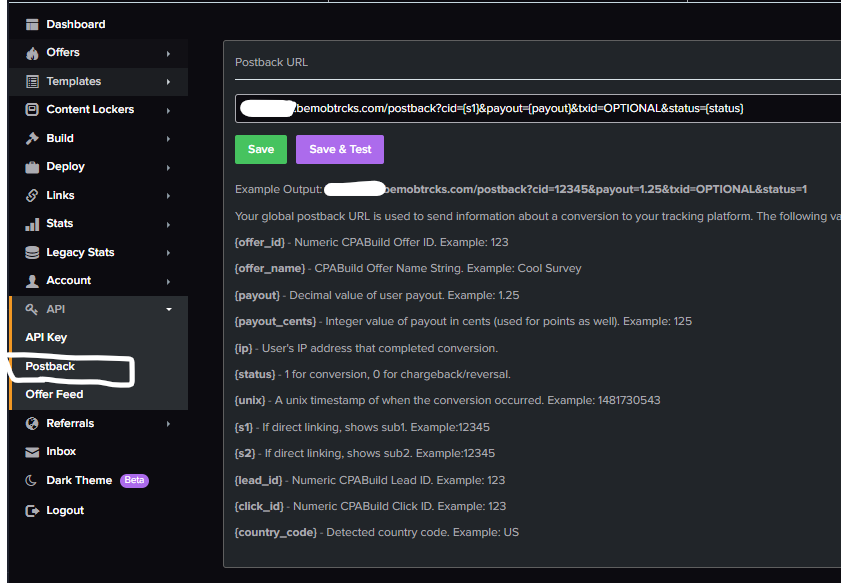This screenshot has width=841, height=583.
Task: Expand the Account submenu arrow
Action: tap(168, 281)
